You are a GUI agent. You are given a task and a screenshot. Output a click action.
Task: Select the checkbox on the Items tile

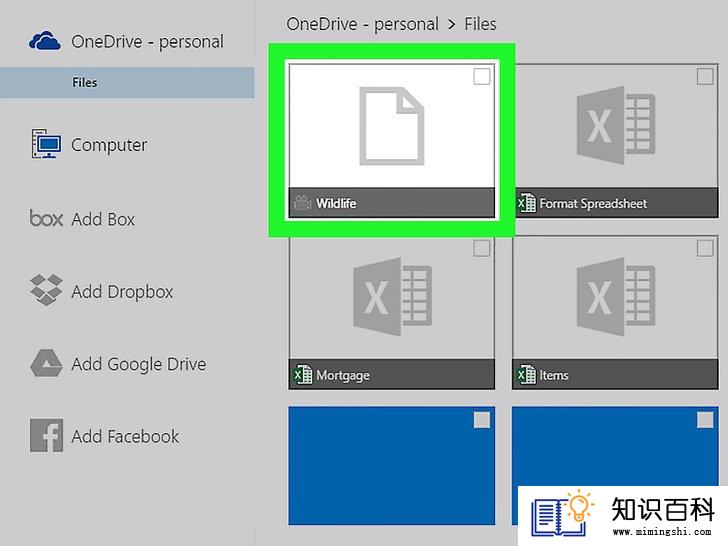click(705, 248)
